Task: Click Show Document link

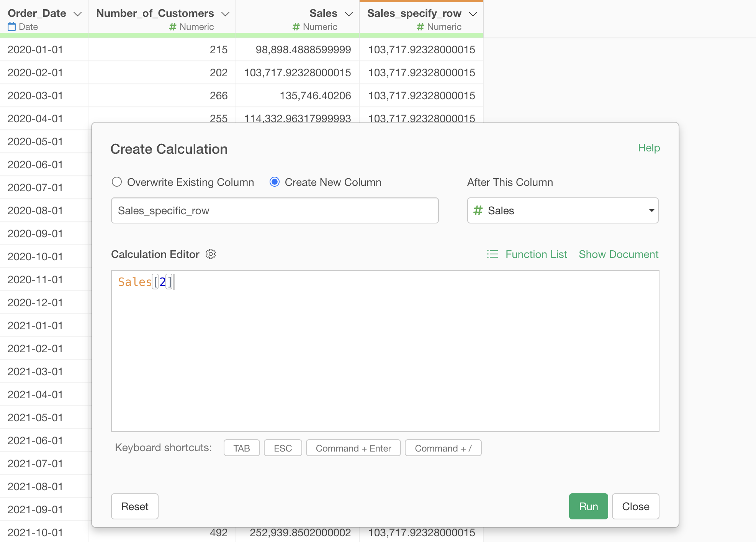Action: point(619,254)
